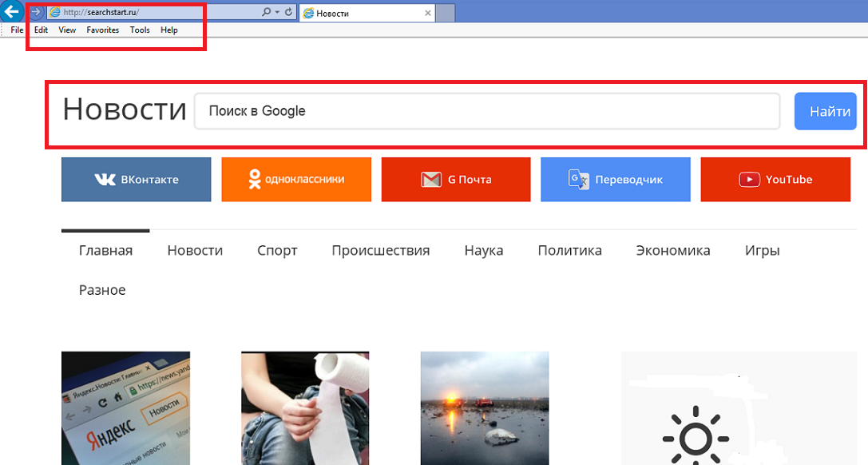Open a new blank tab
868x465 pixels.
pyautogui.click(x=446, y=13)
